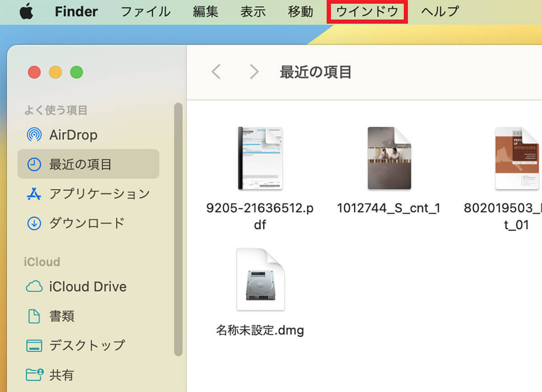This screenshot has width=542, height=392.
Task: Select the 9205-21636512.pdf file thumbnail
Action: coord(260,158)
